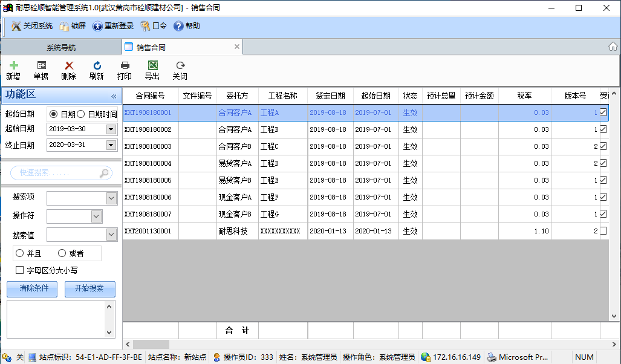Click the 快速搜索 input field
The height and width of the screenshot is (364, 621).
pos(56,173)
